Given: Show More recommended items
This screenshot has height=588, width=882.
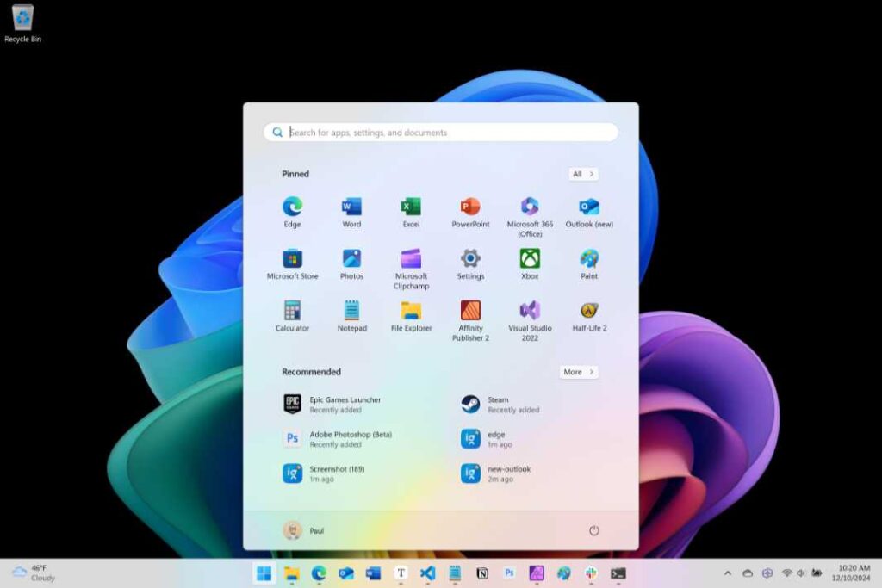Looking at the screenshot, I should pyautogui.click(x=578, y=372).
